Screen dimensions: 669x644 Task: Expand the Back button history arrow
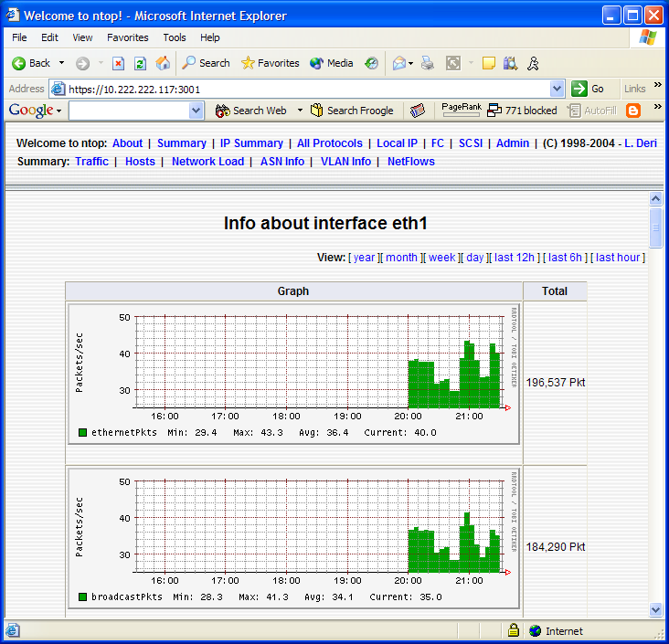coord(62,63)
